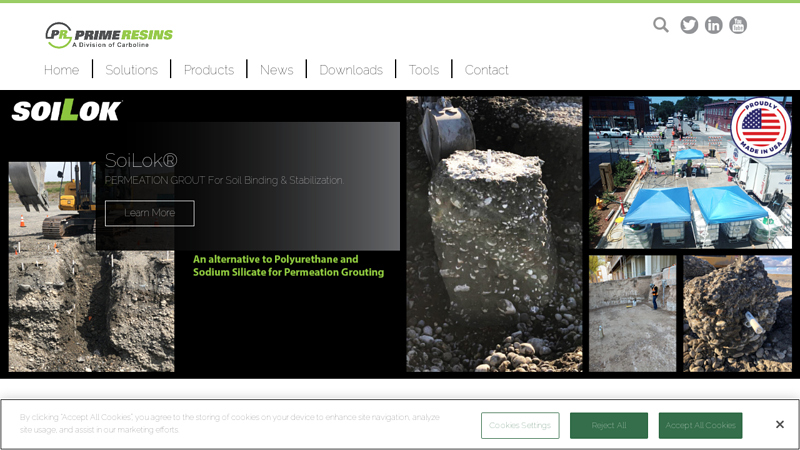Click the cookie consent description text
Viewport: 800px width, 450px height.
[230, 423]
